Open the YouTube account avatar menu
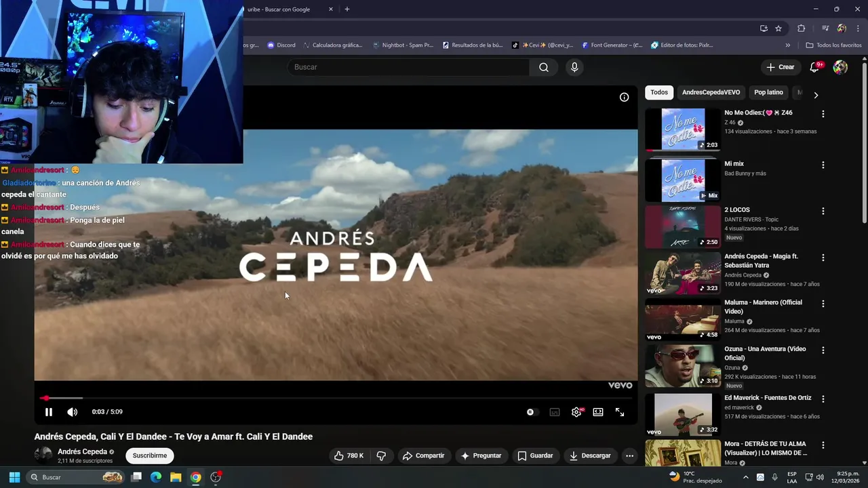This screenshot has width=868, height=488. [x=840, y=67]
